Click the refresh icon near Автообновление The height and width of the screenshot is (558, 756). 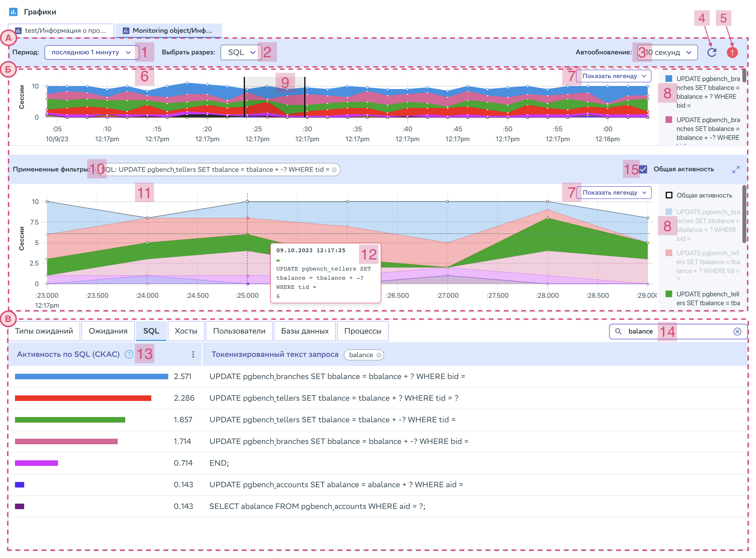click(x=711, y=52)
